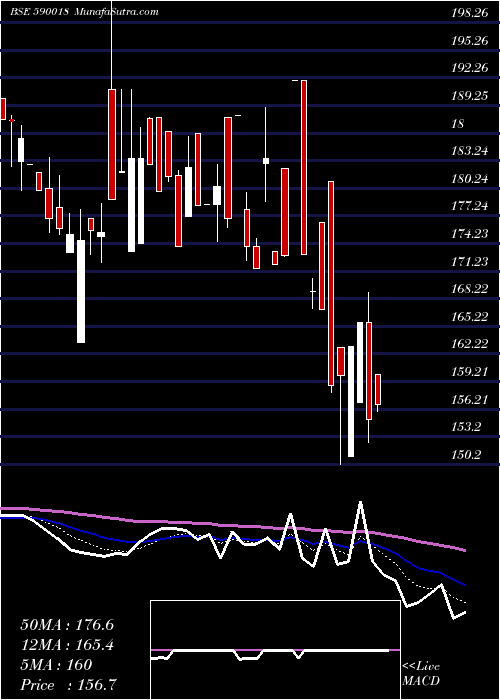
Task: Click the pink 50MA line
Action: click(232, 525)
